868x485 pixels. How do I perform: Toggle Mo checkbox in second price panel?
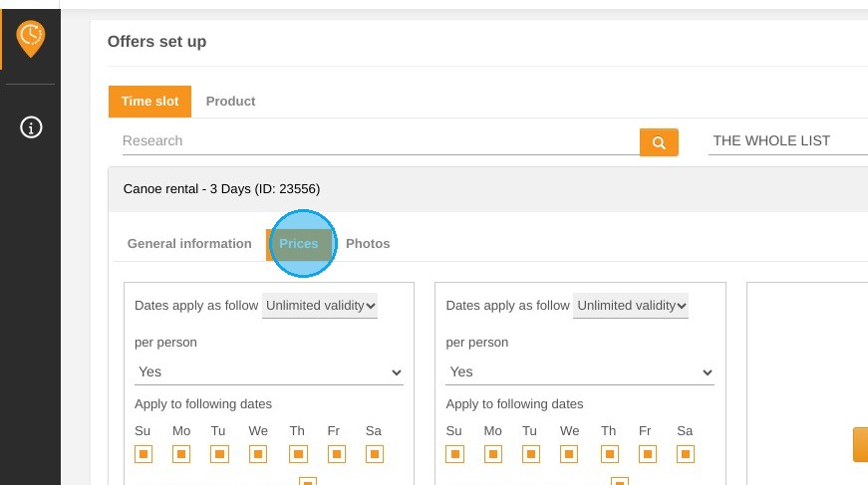492,454
